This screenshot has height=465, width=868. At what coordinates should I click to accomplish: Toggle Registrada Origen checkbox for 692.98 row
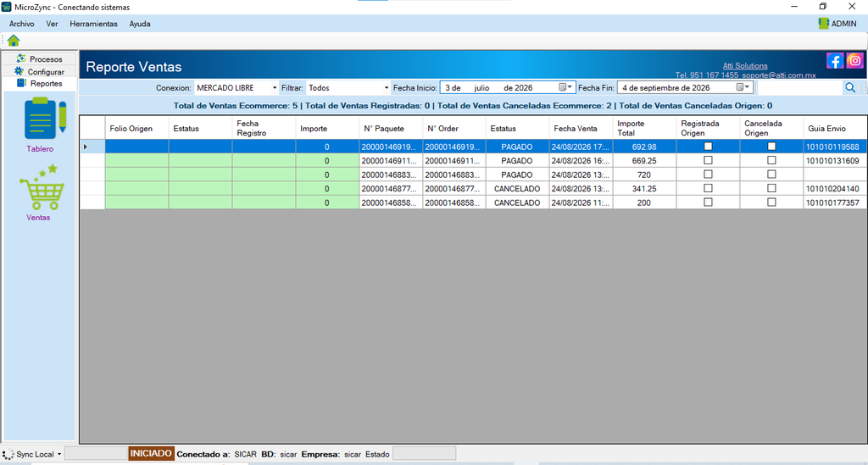coord(708,147)
